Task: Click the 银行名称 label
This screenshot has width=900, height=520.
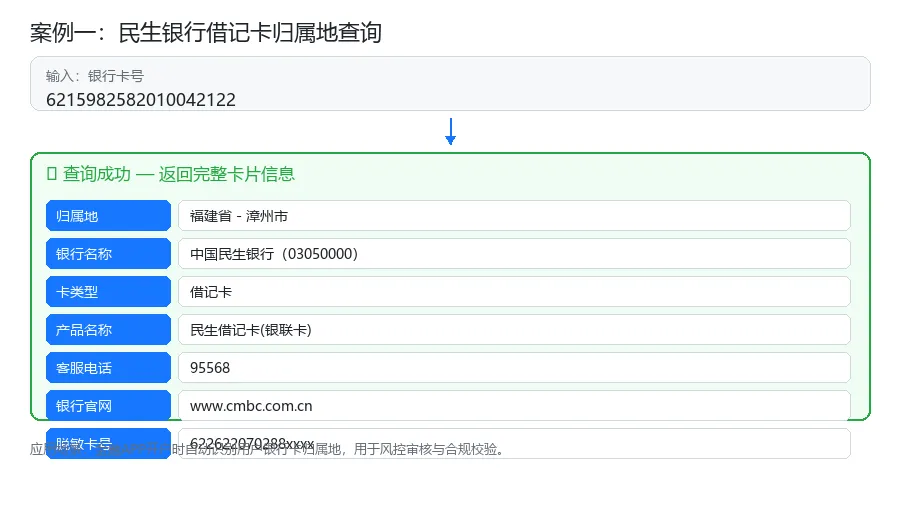Action: [108, 254]
